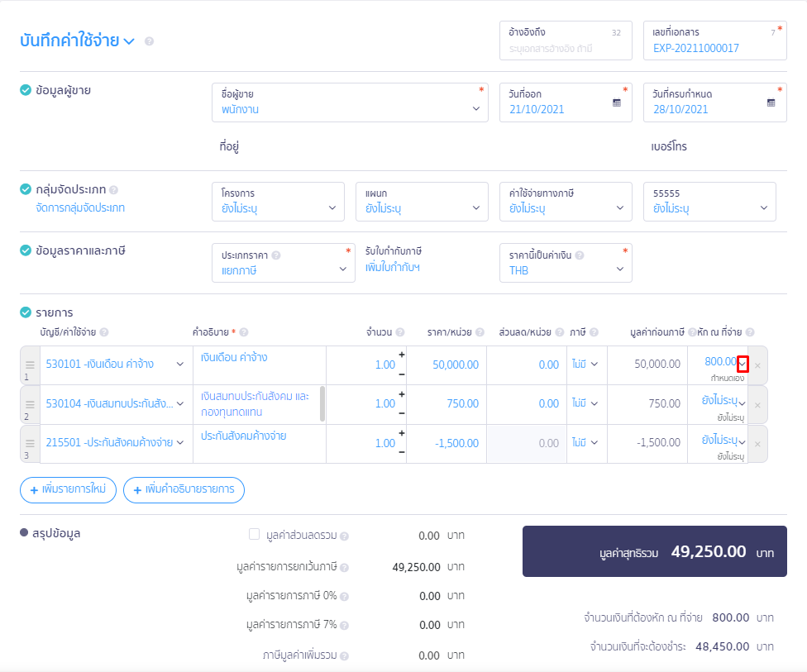Delete row 2 with its X icon
807x672 pixels.
757,405
